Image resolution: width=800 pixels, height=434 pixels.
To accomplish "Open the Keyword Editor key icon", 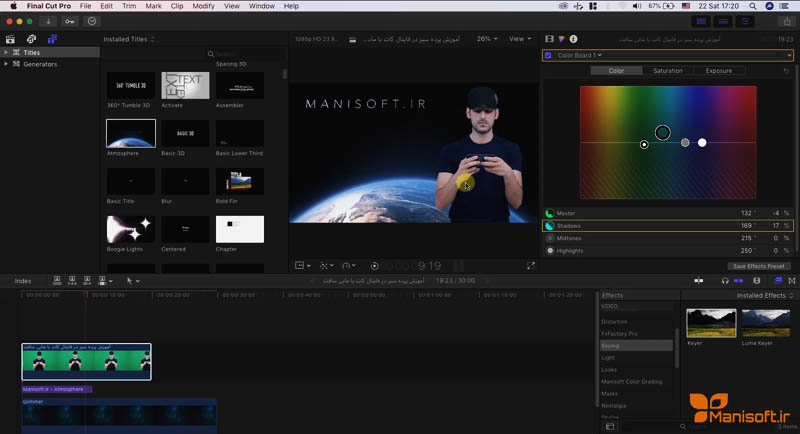I will [x=70, y=21].
